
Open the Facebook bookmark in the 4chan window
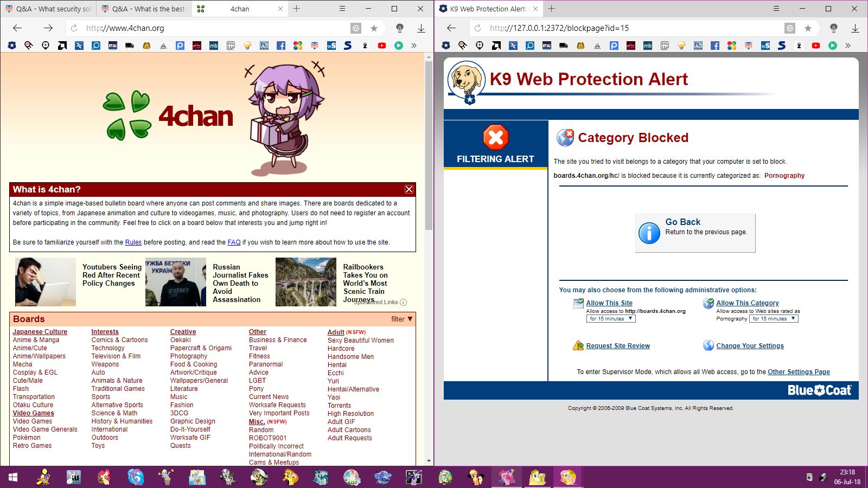[281, 46]
